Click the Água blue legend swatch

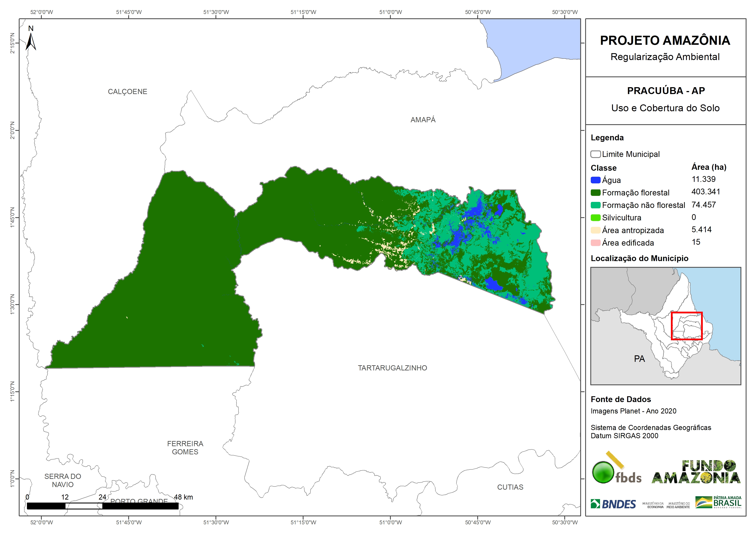pyautogui.click(x=595, y=180)
